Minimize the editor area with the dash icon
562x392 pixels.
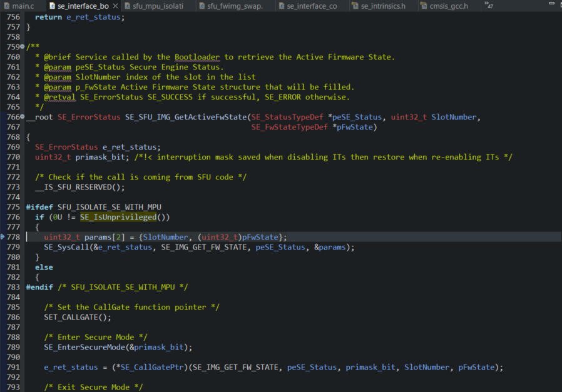[551, 3]
